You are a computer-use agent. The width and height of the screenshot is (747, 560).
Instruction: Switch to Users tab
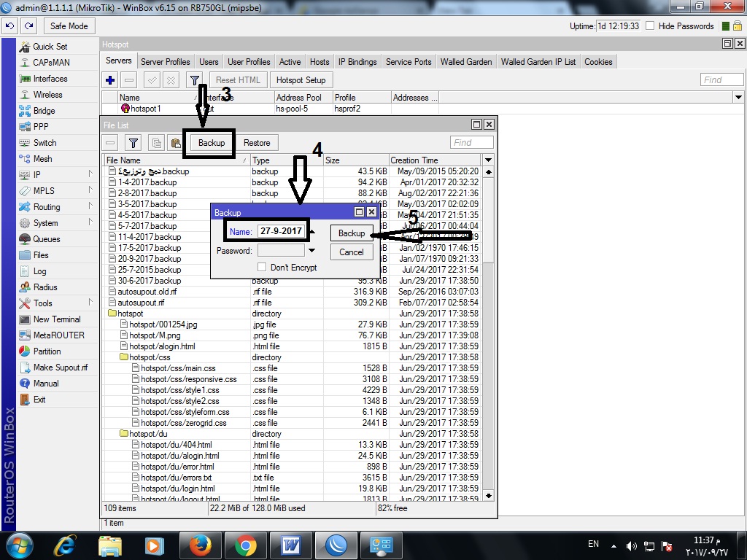coord(209,62)
